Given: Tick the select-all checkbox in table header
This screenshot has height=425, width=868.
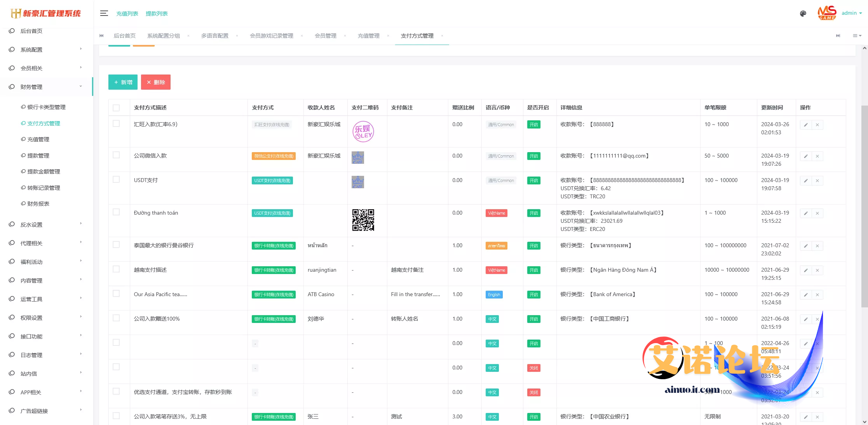Looking at the screenshot, I should 116,108.
